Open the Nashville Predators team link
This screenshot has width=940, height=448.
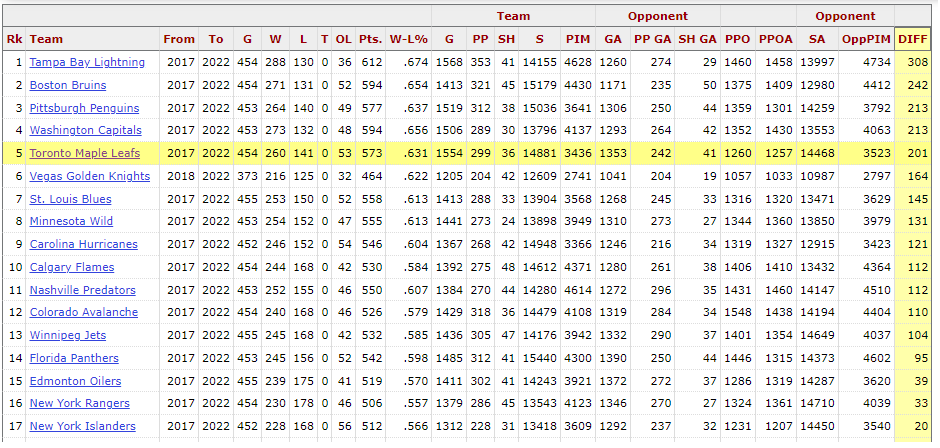coord(83,290)
